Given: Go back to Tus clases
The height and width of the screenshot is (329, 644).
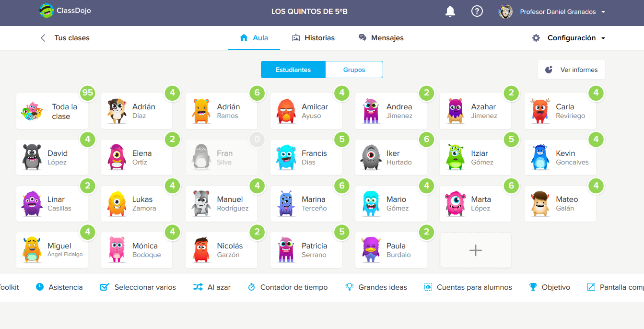Looking at the screenshot, I should (x=66, y=38).
